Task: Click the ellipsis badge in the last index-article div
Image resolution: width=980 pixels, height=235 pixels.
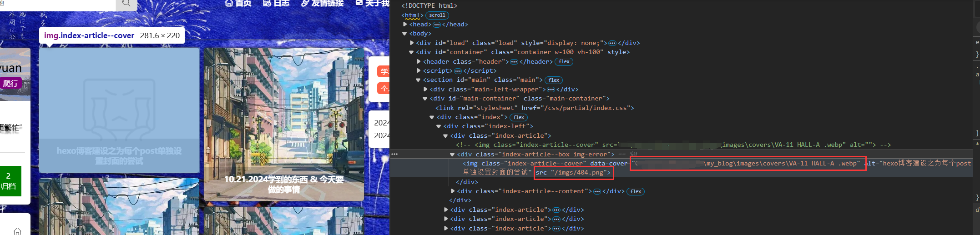Action: tap(556, 229)
